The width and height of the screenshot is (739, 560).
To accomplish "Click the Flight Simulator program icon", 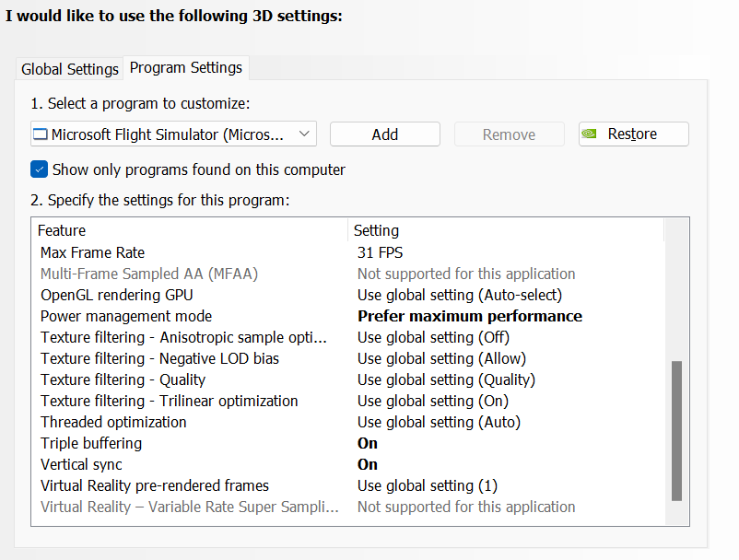I will tap(40, 134).
